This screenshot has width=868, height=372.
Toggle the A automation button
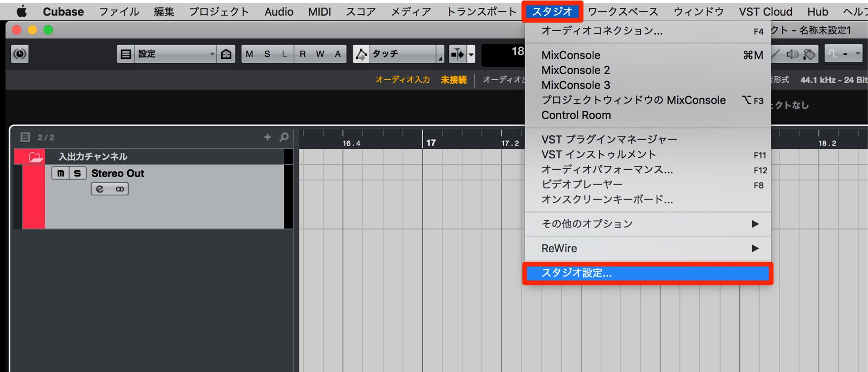click(338, 54)
